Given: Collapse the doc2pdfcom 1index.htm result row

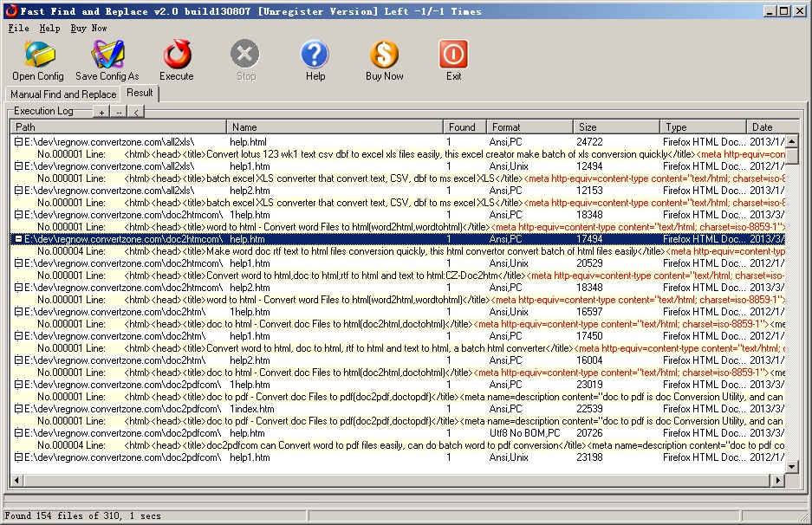Looking at the screenshot, I should [17, 408].
